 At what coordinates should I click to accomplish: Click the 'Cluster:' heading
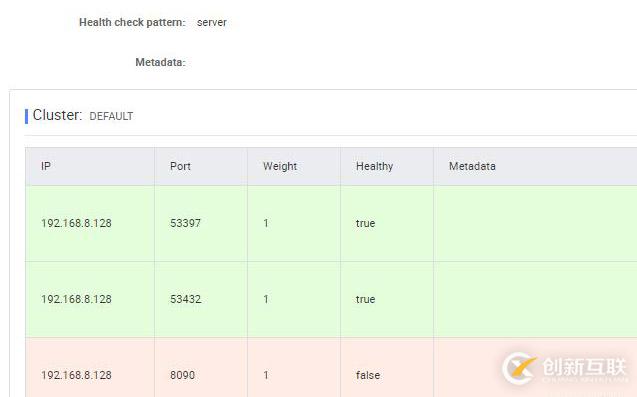click(x=57, y=115)
